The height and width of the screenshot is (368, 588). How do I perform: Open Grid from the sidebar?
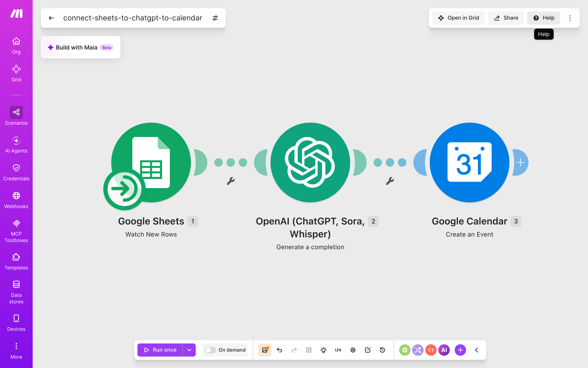(16, 73)
